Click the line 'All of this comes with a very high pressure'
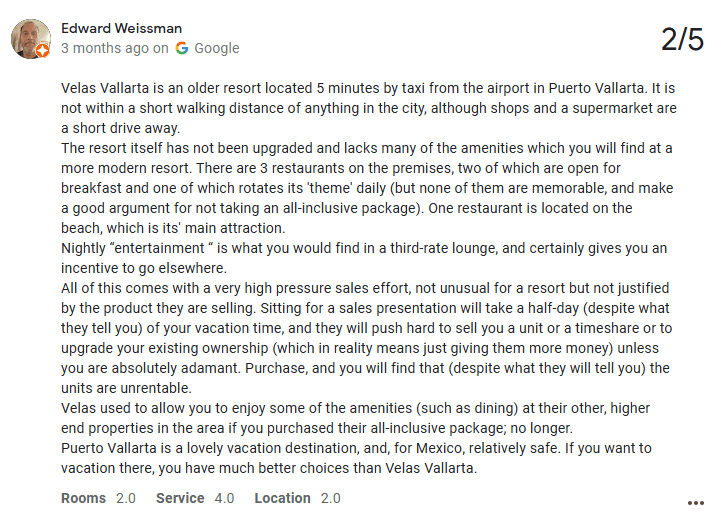Image resolution: width=727 pixels, height=514 pixels. point(300,288)
